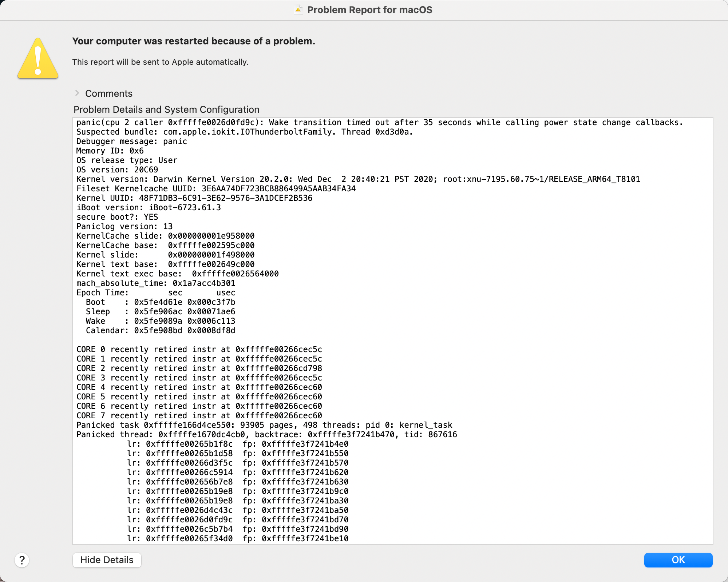The height and width of the screenshot is (582, 728).
Task: Click the 'lr: 0xfffffe00265f34d0' backtrace line
Action: coord(238,539)
